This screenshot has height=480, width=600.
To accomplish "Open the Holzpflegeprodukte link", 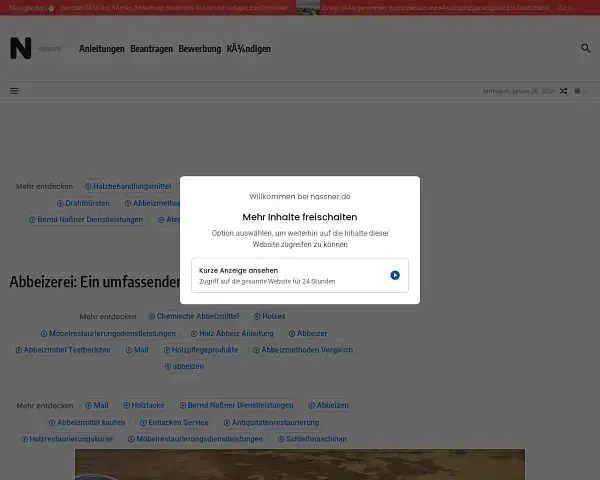I will [204, 350].
